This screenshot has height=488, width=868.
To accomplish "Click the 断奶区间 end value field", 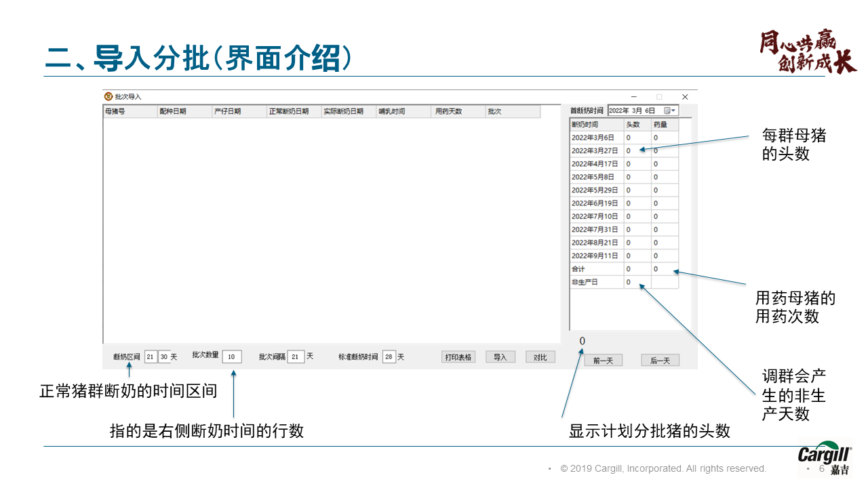I will [164, 357].
